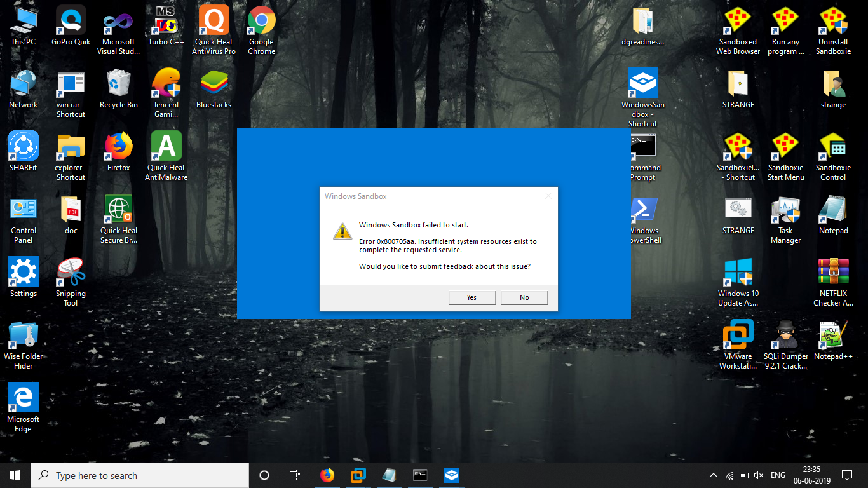868x488 pixels.
Task: Open the Action Center notifications
Action: tap(847, 475)
